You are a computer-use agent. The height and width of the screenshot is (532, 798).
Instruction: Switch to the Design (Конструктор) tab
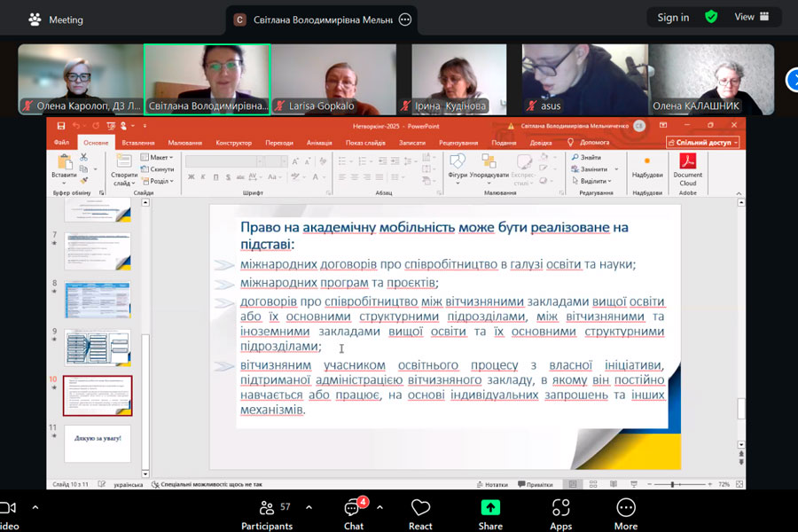[233, 143]
